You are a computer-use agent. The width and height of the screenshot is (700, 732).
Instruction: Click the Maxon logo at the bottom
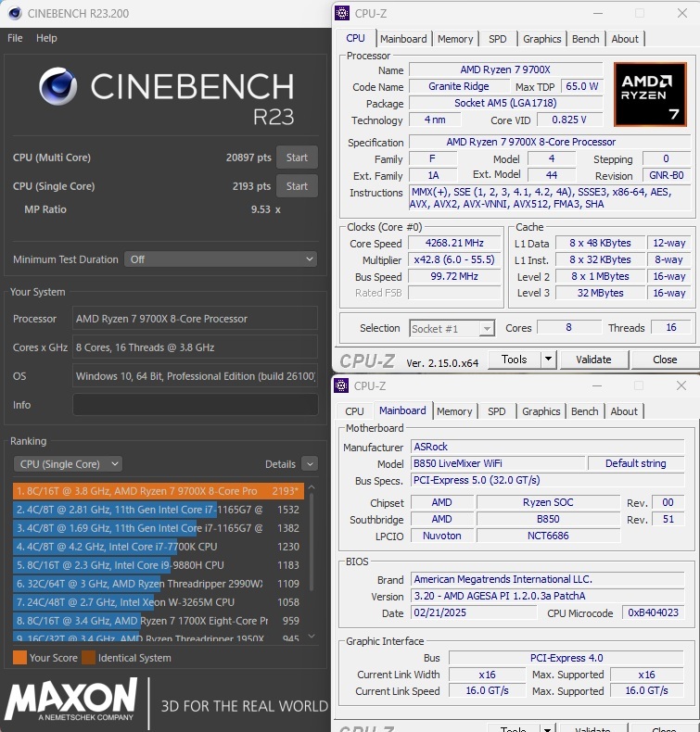coord(71,699)
